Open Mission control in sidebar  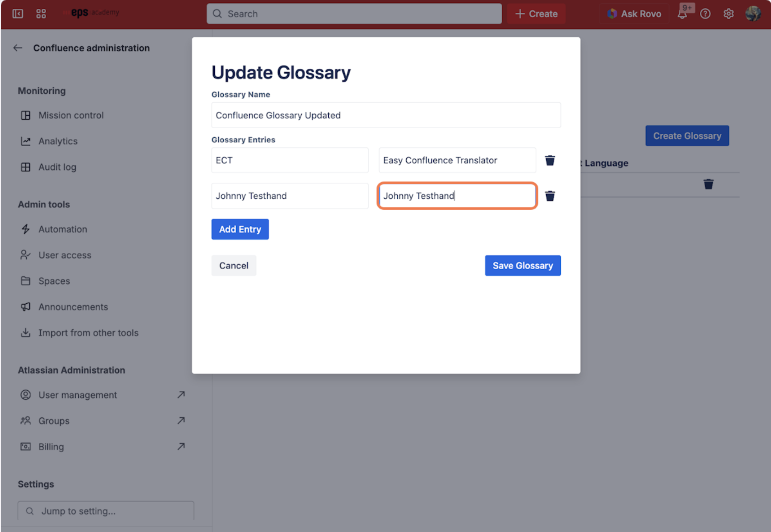[71, 115]
